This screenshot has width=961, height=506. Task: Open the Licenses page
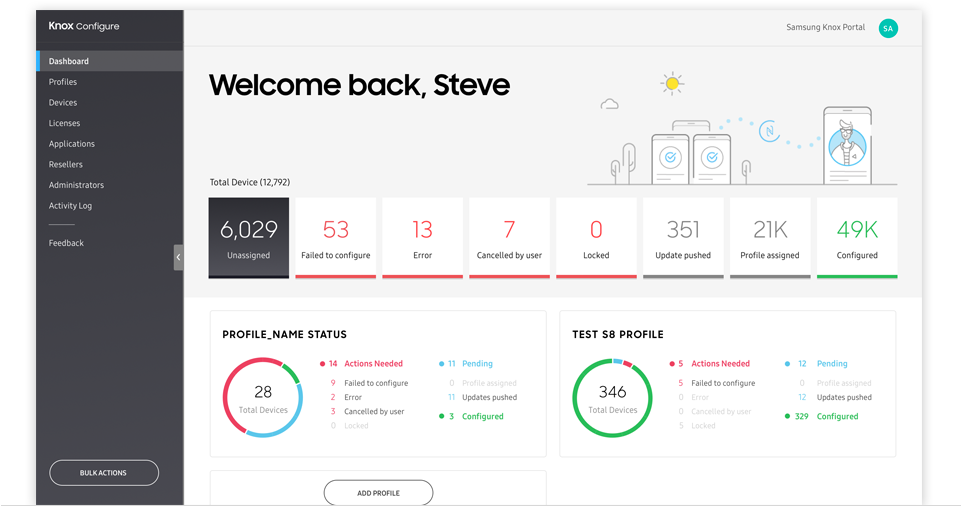pyautogui.click(x=64, y=123)
